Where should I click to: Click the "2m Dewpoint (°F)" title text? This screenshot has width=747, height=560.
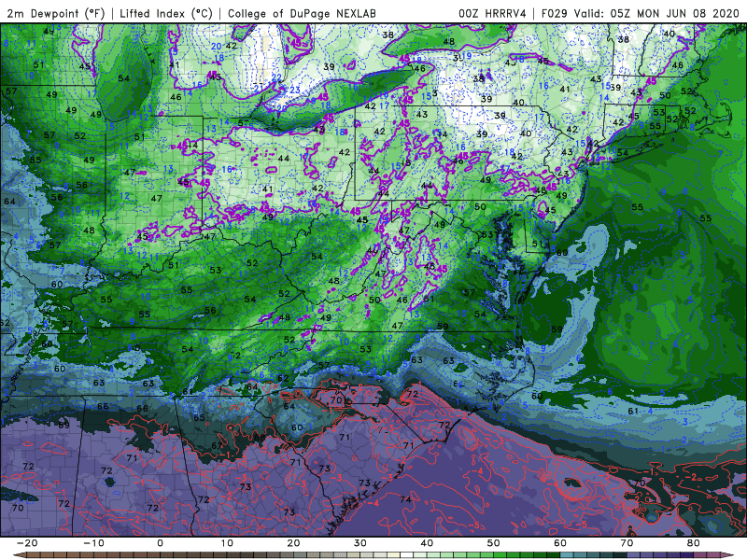click(56, 14)
